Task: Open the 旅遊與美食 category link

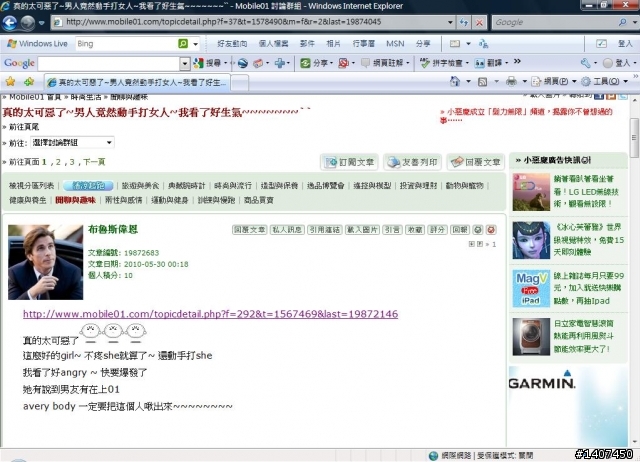Action: click(140, 186)
